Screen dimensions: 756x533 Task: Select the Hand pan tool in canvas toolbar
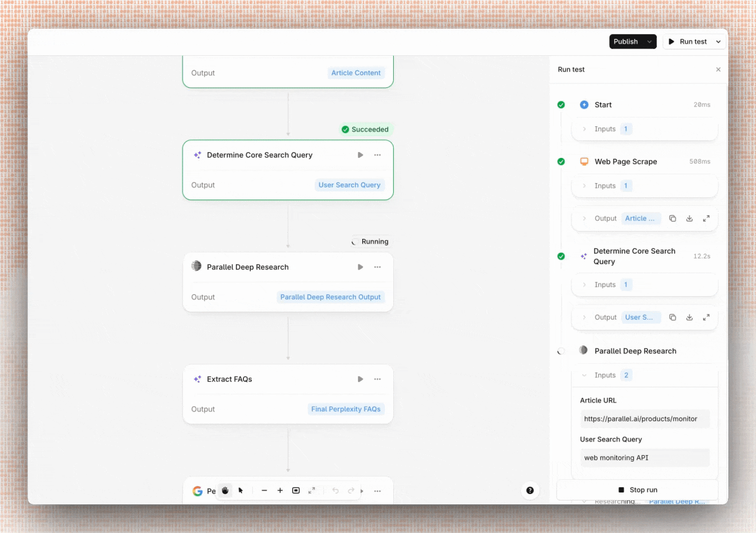[x=226, y=491]
